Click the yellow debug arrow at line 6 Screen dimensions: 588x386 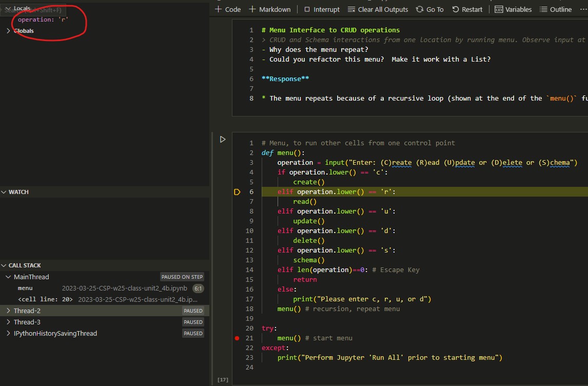pyautogui.click(x=237, y=192)
